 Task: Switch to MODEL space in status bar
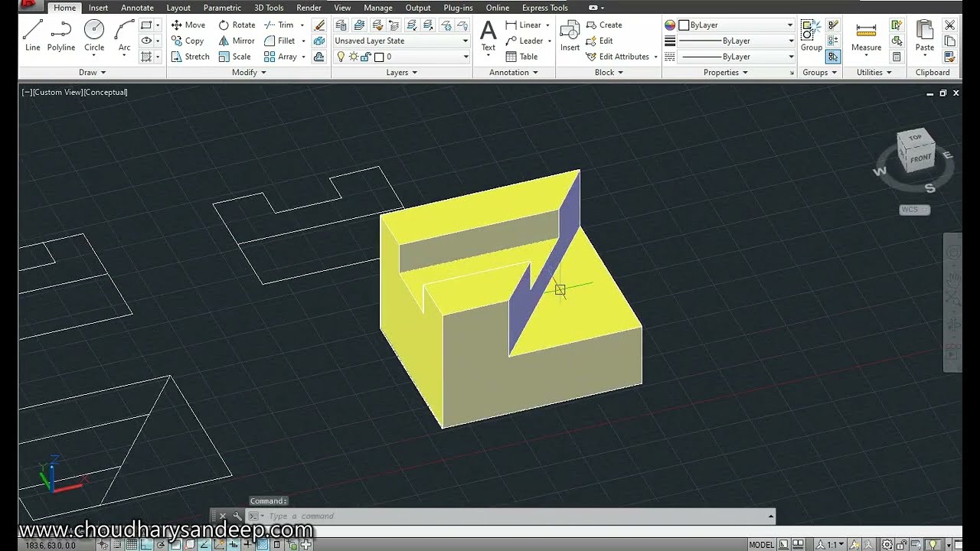(x=762, y=545)
